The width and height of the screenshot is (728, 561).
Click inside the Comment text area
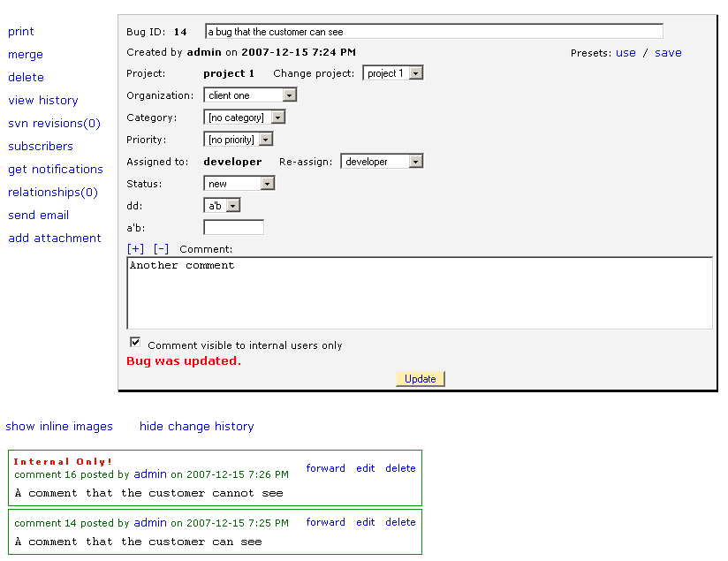click(420, 293)
